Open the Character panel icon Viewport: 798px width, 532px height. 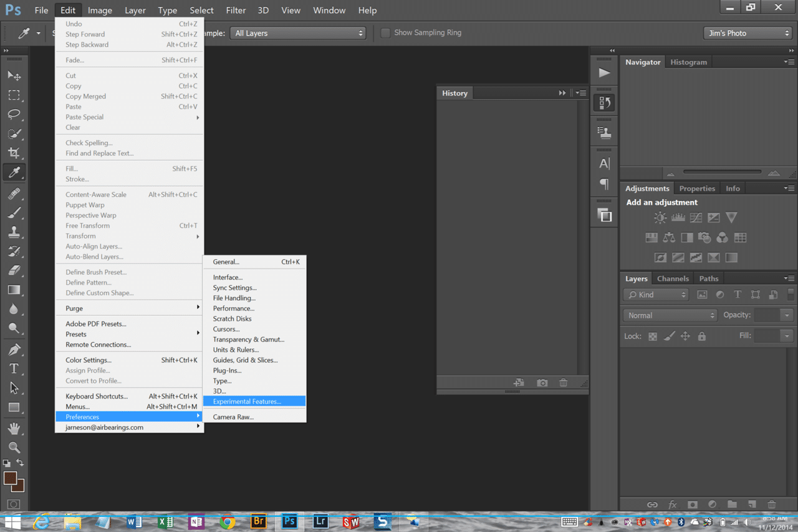tap(604, 164)
